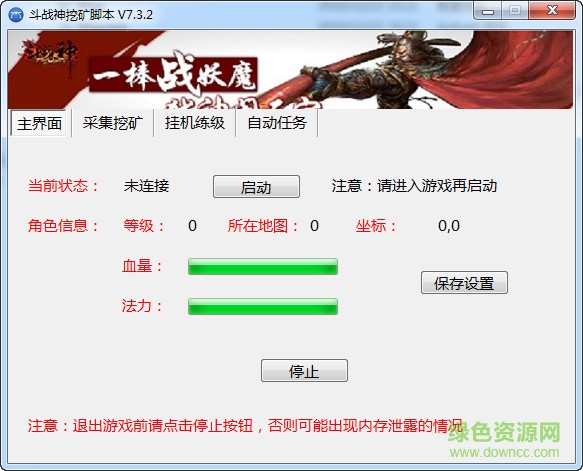
Task: Click the 法力 green progress bar
Action: point(263,307)
